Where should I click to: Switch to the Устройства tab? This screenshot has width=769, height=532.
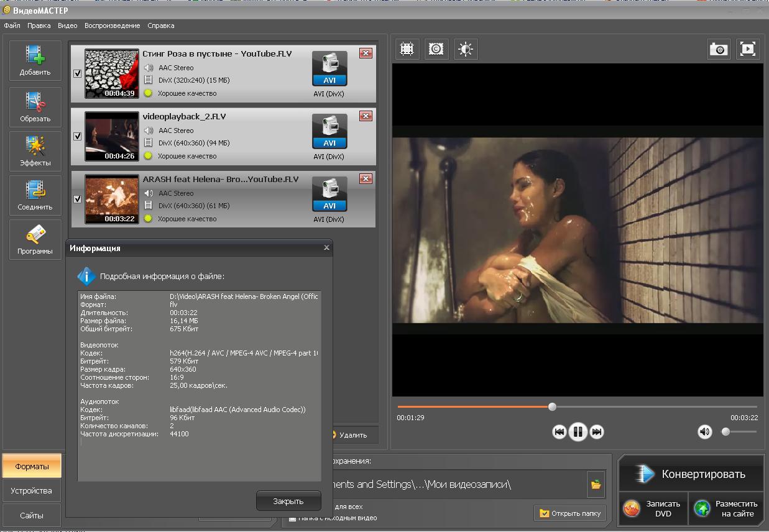32,490
